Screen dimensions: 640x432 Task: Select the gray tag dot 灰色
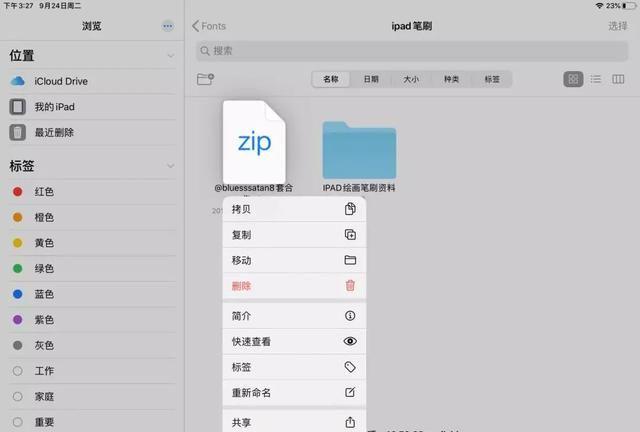coord(18,345)
